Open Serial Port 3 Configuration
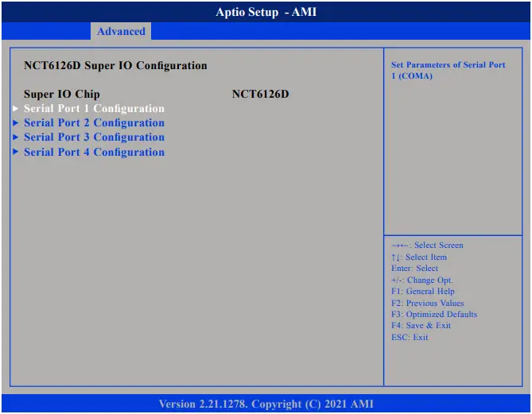 point(94,137)
